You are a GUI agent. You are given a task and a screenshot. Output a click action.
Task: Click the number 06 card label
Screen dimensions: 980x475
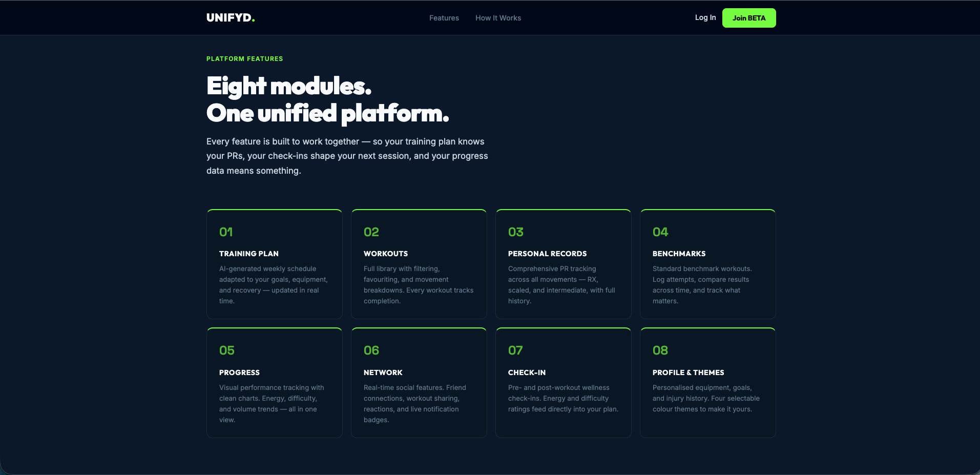371,350
